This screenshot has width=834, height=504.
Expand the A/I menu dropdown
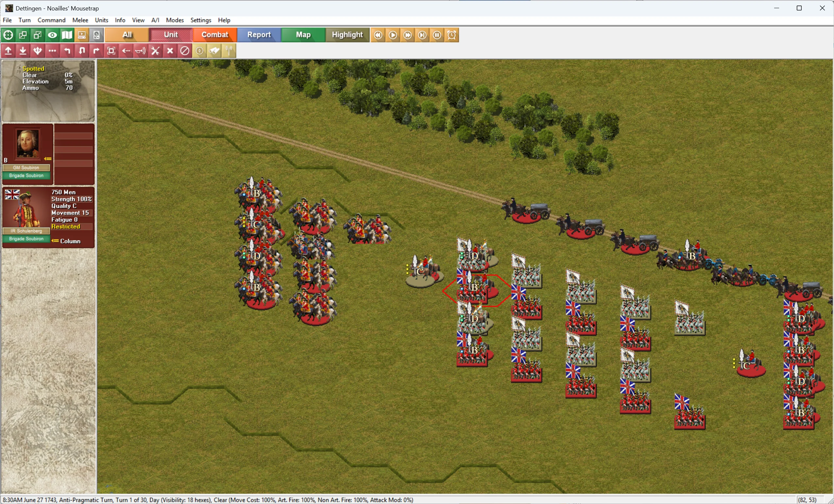155,20
